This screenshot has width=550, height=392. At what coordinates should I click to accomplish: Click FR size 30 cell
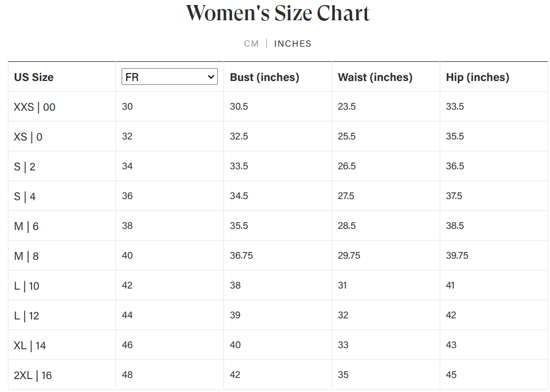[x=127, y=106]
